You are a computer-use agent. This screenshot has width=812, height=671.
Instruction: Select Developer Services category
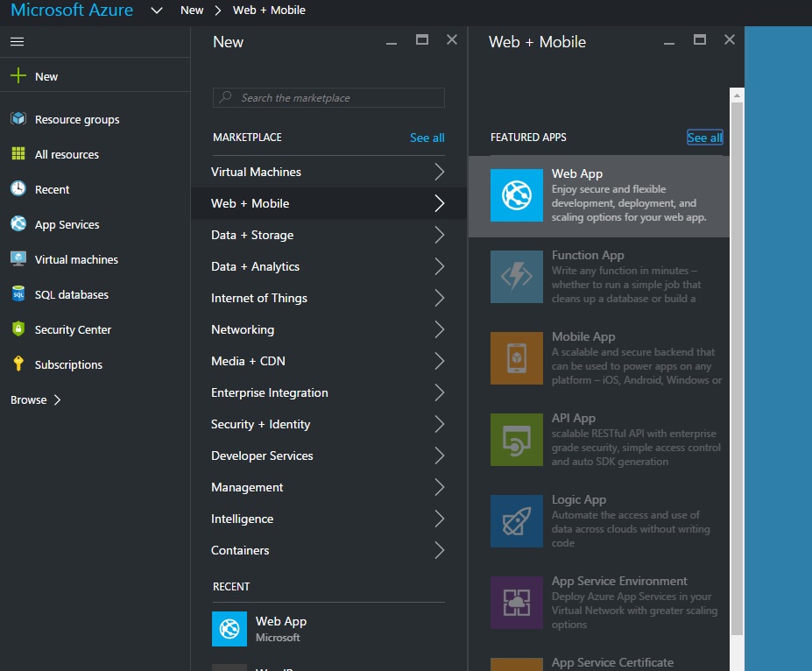328,456
